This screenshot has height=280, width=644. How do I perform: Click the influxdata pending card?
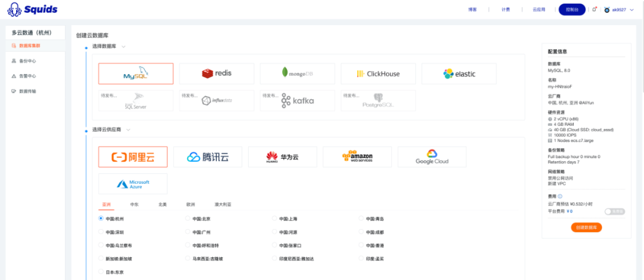(x=216, y=101)
